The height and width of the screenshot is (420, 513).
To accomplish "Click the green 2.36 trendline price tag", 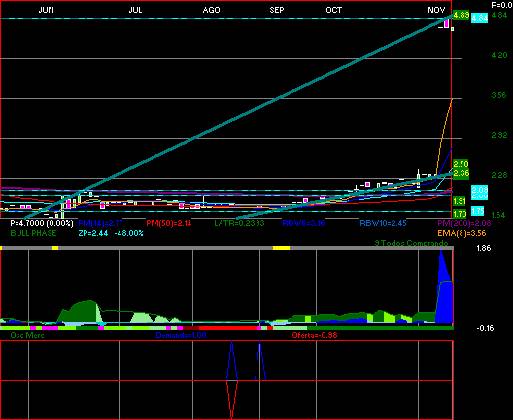I will click(461, 173).
